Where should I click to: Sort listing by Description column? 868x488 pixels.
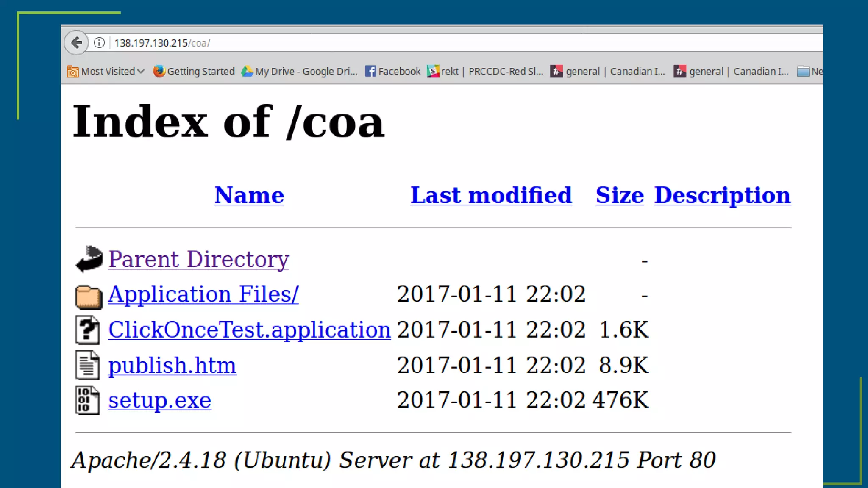pyautogui.click(x=722, y=196)
